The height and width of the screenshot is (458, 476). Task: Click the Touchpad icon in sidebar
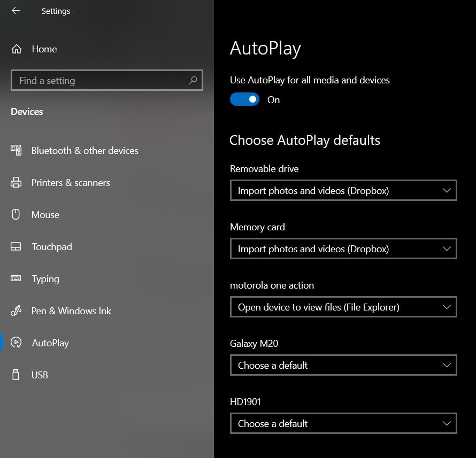tap(16, 246)
